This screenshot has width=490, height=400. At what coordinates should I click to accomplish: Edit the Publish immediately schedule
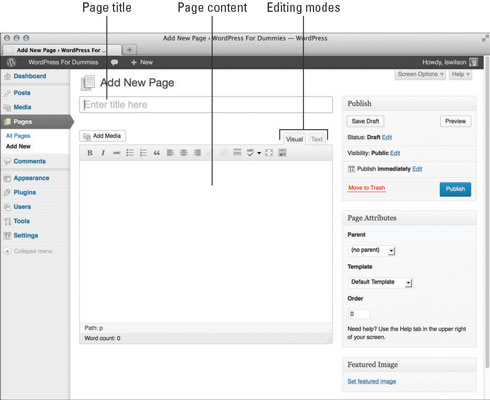417,169
